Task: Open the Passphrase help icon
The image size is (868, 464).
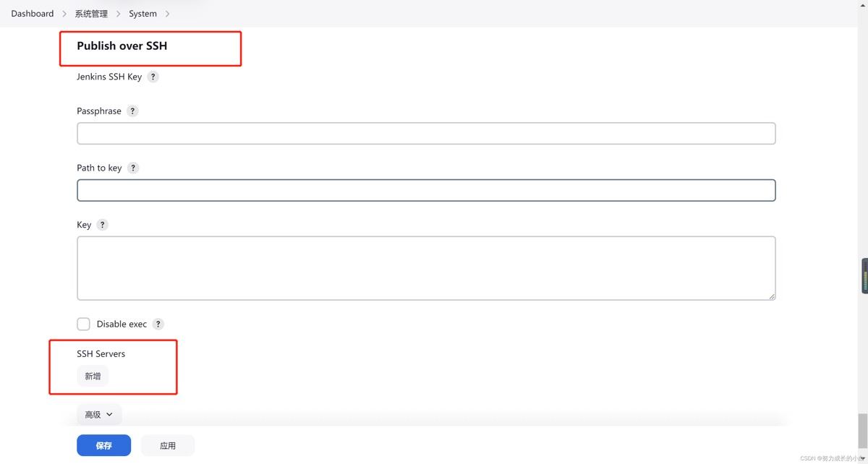Action: [132, 111]
